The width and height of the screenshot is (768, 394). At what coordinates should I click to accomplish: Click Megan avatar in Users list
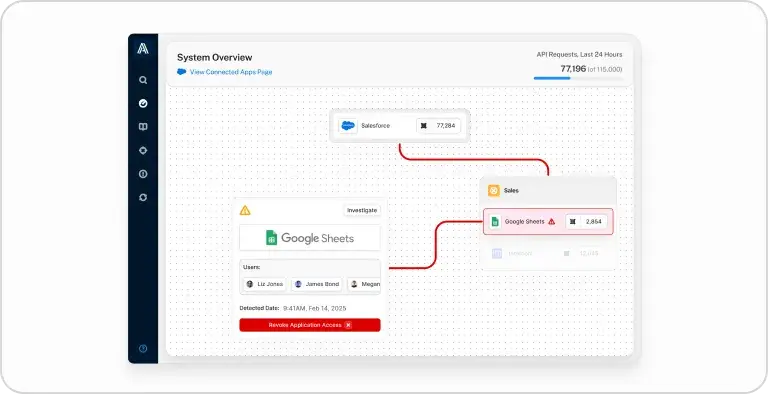pyautogui.click(x=354, y=284)
